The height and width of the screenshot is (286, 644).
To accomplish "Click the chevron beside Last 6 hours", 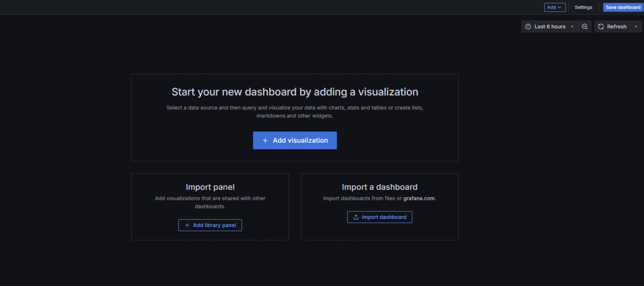I will click(572, 26).
